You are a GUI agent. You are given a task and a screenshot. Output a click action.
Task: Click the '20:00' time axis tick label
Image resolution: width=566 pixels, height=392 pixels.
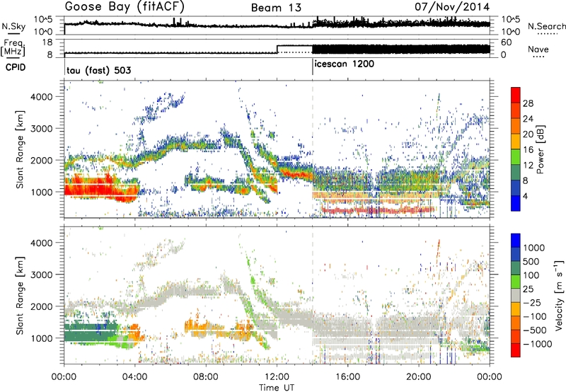419,377
